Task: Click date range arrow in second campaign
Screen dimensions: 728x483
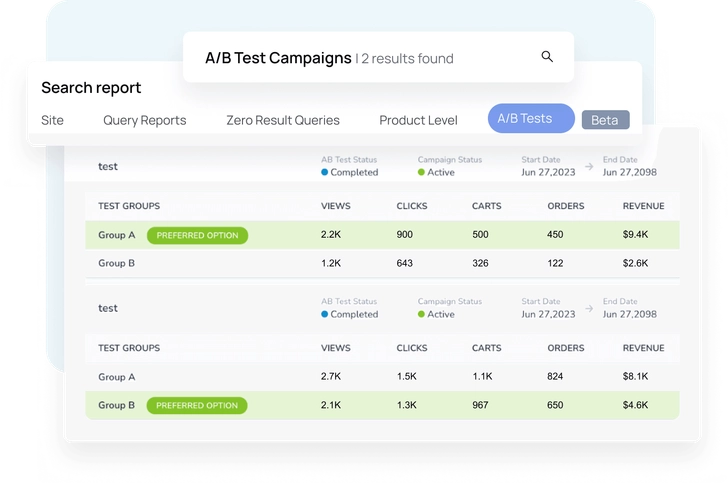Action: [588, 308]
